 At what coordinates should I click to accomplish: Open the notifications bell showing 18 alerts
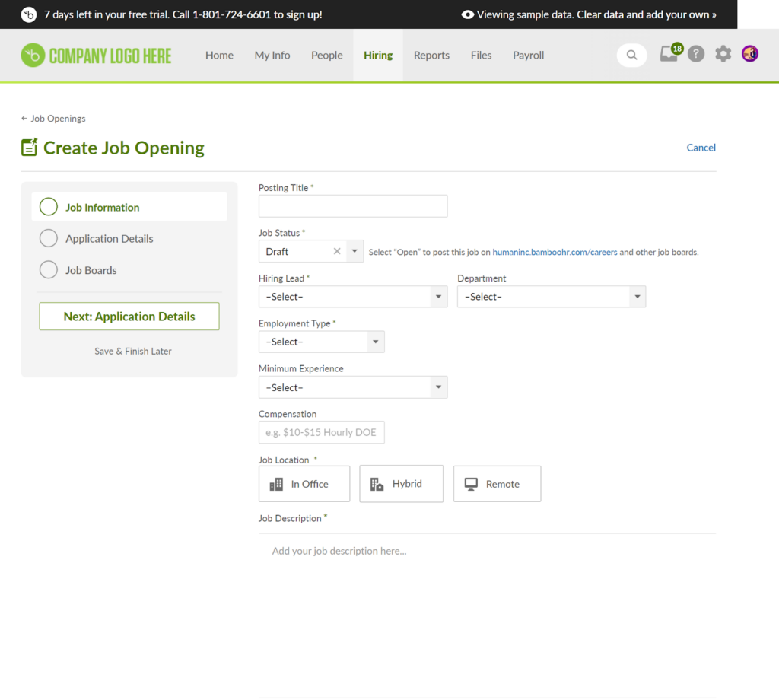pos(668,55)
